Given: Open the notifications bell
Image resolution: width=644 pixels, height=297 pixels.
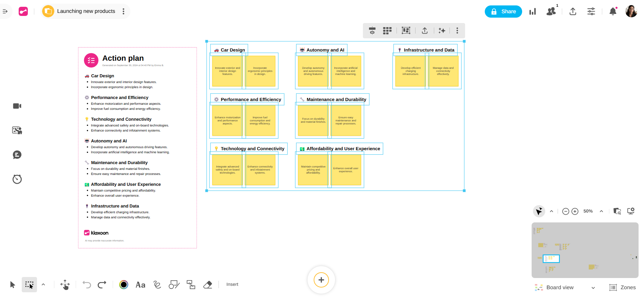Looking at the screenshot, I should click(x=613, y=12).
